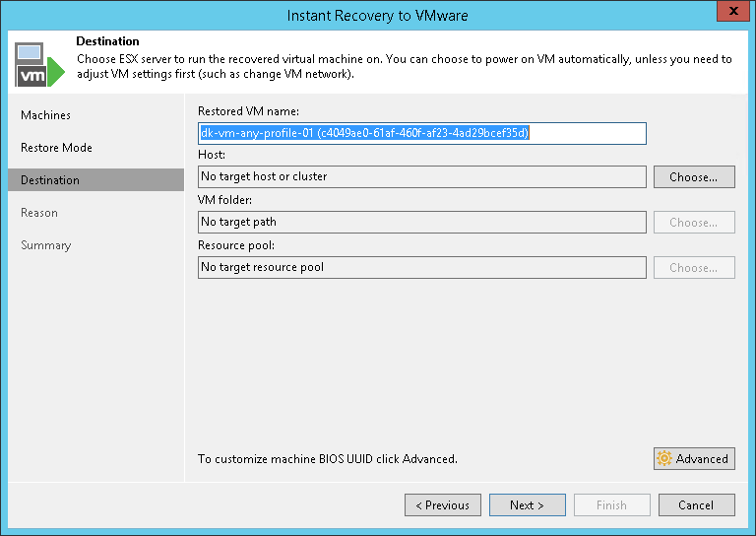Switch to the Restore Mode step
Viewport: 756px width, 536px height.
pos(56,148)
